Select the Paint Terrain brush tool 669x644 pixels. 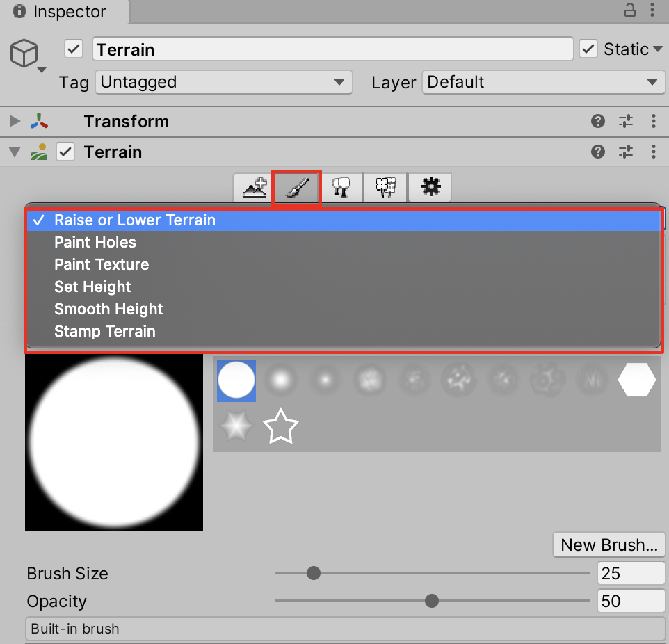pos(297,187)
